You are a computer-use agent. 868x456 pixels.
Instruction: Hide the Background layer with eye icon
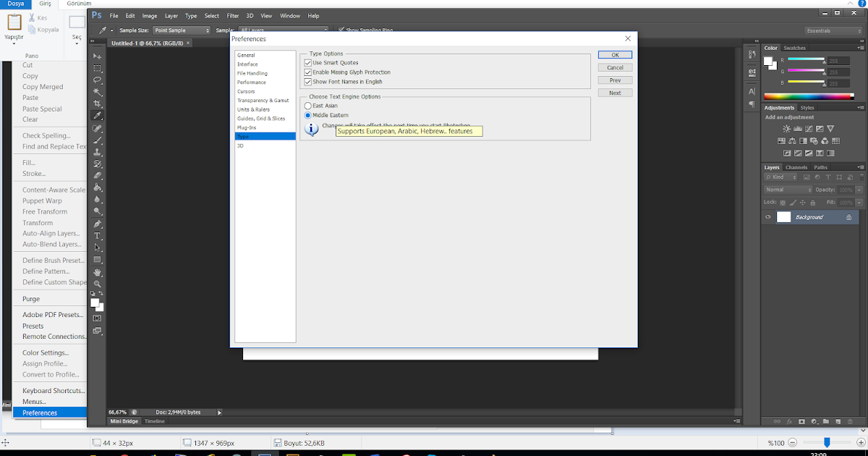(x=768, y=217)
